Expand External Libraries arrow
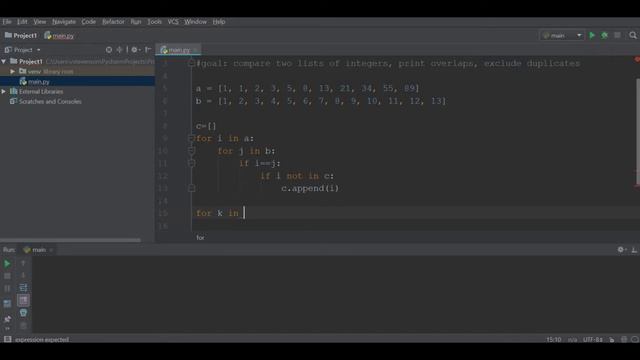The height and width of the screenshot is (360, 640). pos(4,91)
